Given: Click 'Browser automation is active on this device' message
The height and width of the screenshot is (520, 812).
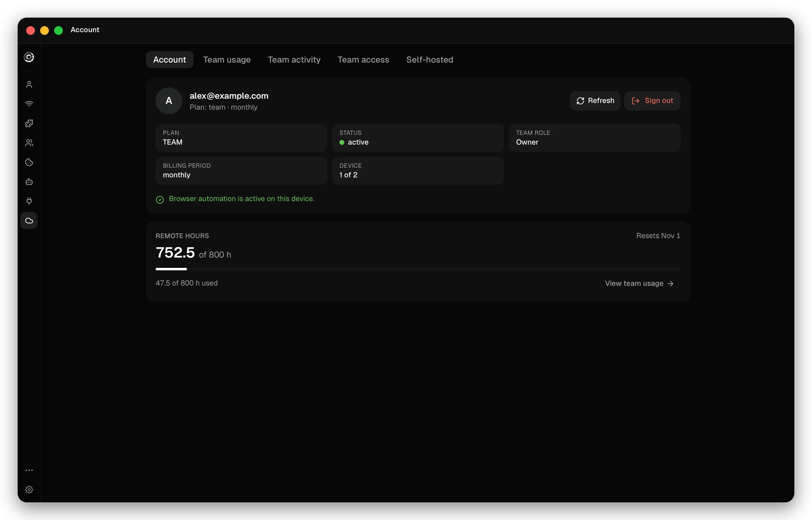Looking at the screenshot, I should click(242, 199).
